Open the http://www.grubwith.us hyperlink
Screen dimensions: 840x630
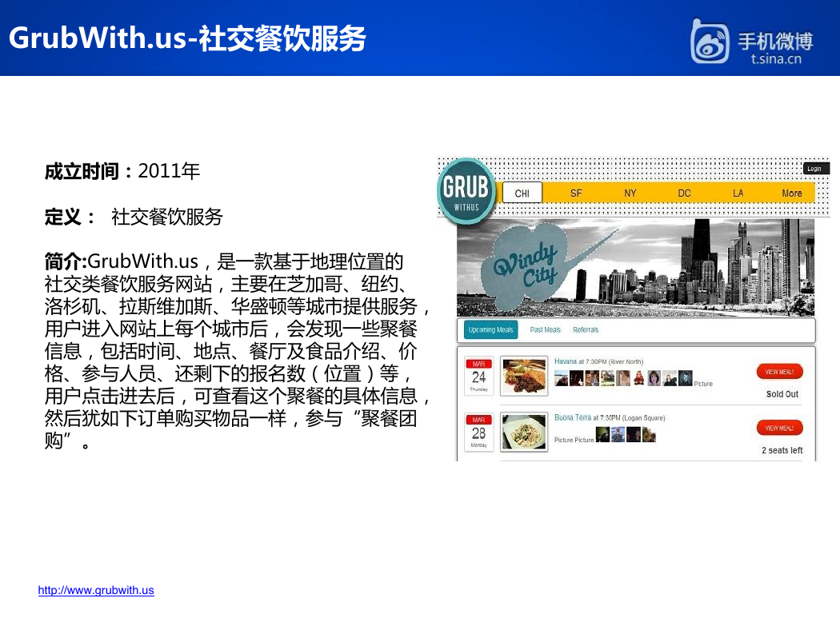point(96,590)
